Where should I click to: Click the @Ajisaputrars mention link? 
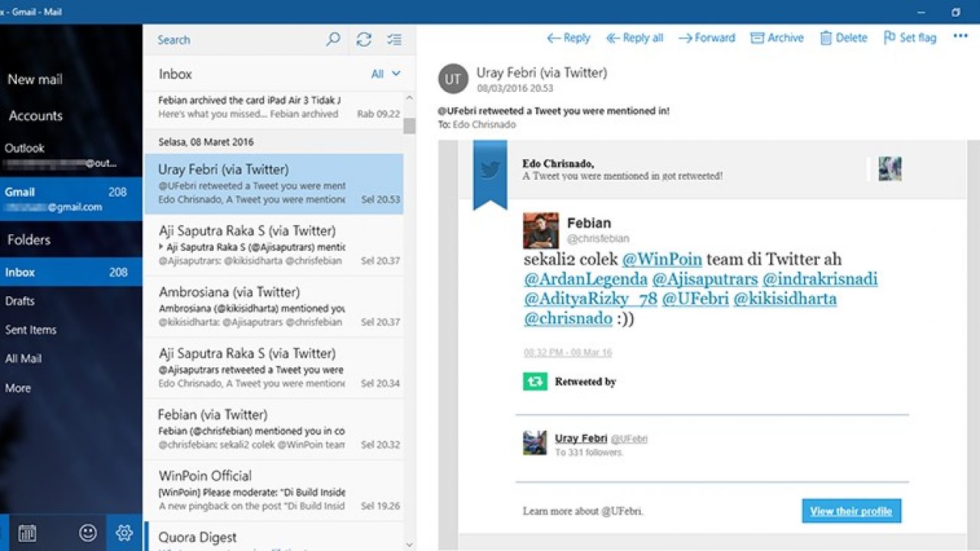(705, 279)
